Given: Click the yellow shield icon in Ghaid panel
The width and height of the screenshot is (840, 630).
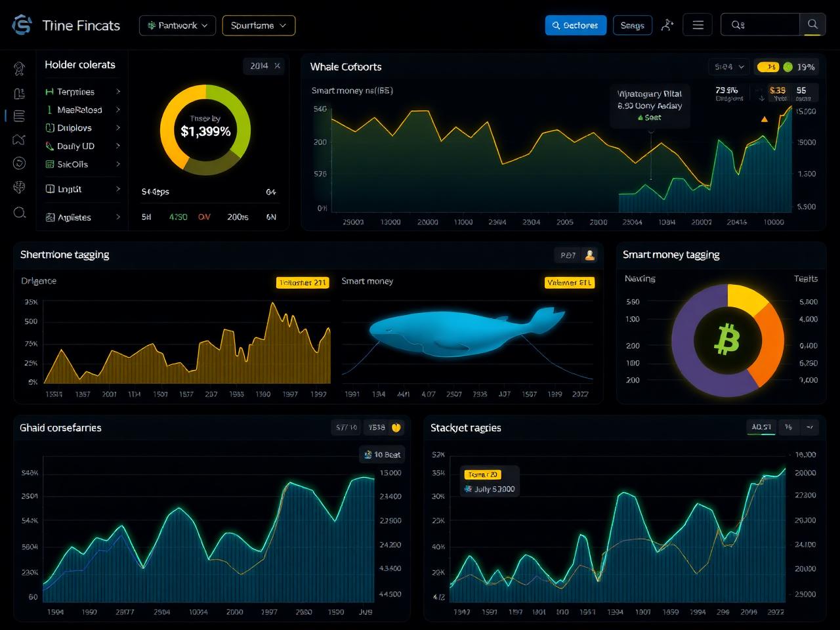Looking at the screenshot, I should [x=396, y=427].
